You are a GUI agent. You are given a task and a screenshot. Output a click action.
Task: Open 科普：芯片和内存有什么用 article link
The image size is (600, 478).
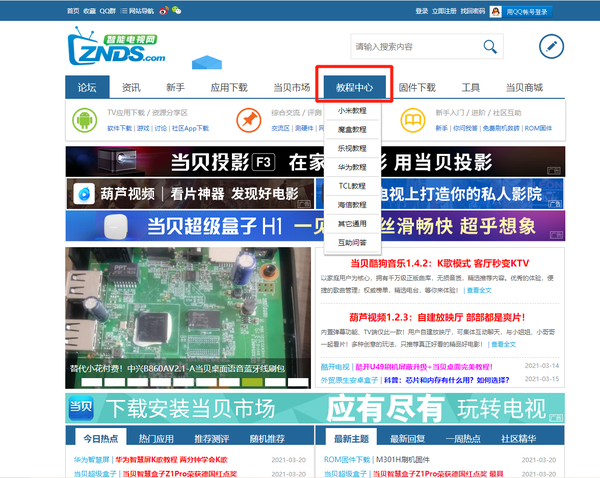(x=447, y=380)
